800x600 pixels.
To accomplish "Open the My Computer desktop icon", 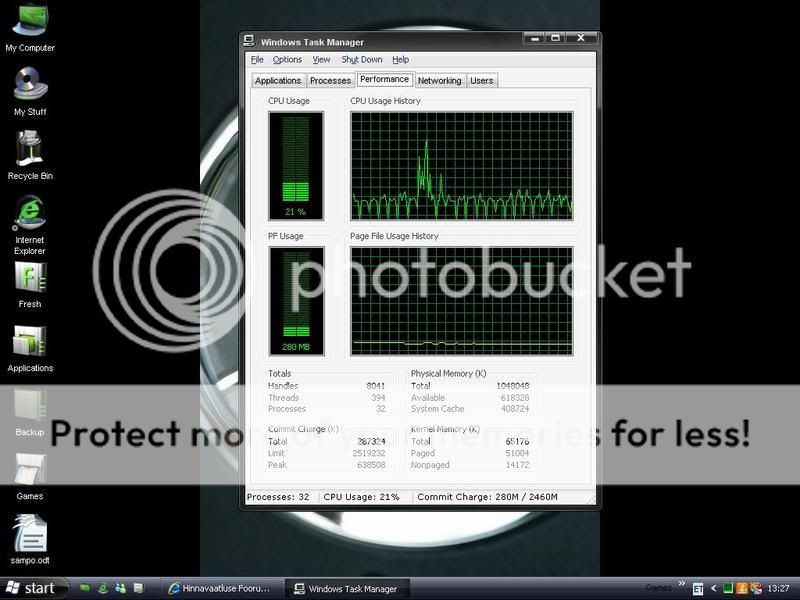I will tap(30, 28).
